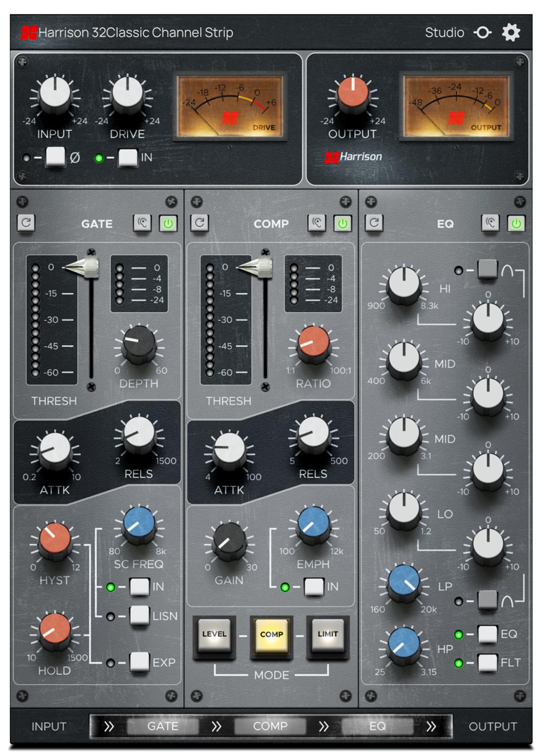Viewport: 542px width, 756px height.
Task: Reset the EQ section
Action: coord(374,222)
